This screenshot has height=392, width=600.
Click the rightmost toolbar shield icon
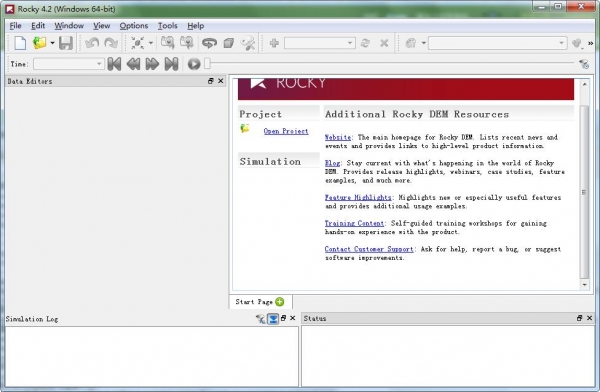pos(577,44)
